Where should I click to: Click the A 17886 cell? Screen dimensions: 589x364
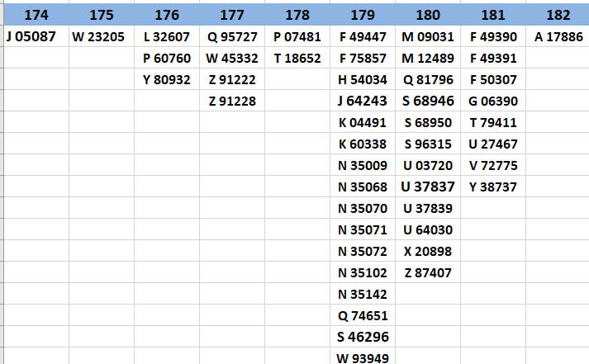pos(558,36)
